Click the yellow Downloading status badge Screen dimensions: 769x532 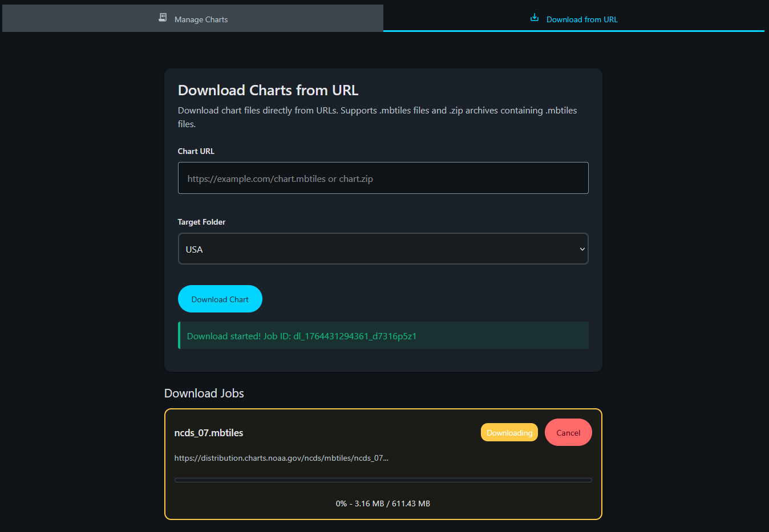[509, 433]
